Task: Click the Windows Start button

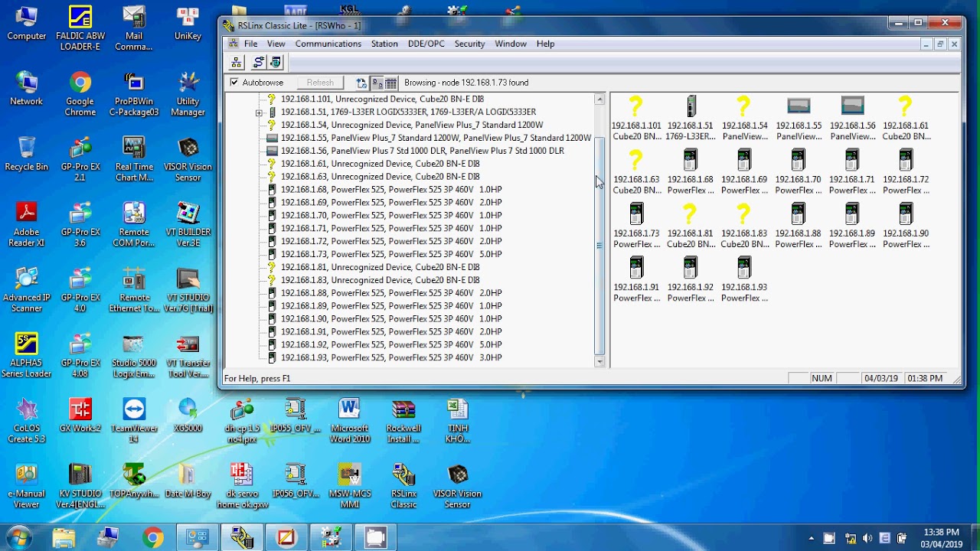Action: [x=18, y=537]
